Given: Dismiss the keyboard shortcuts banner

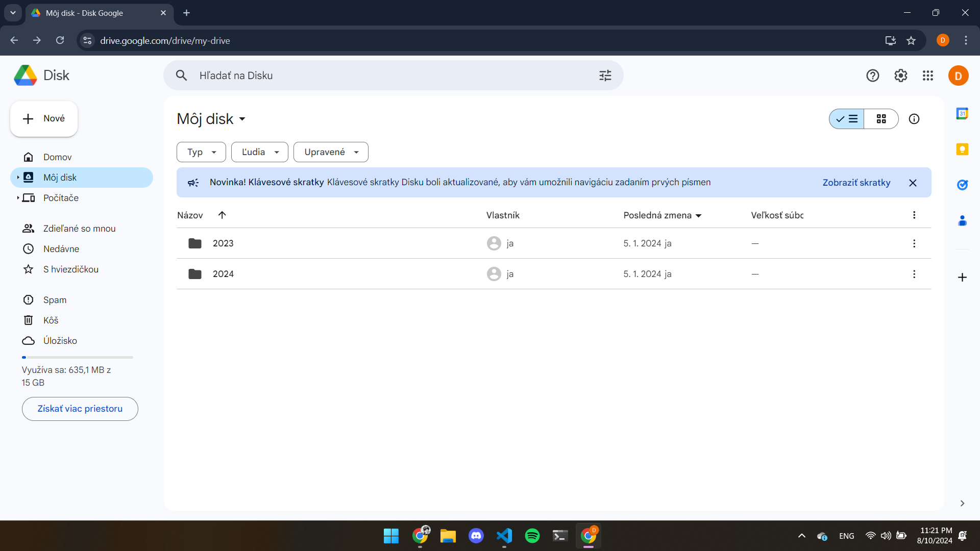Looking at the screenshot, I should click(913, 183).
